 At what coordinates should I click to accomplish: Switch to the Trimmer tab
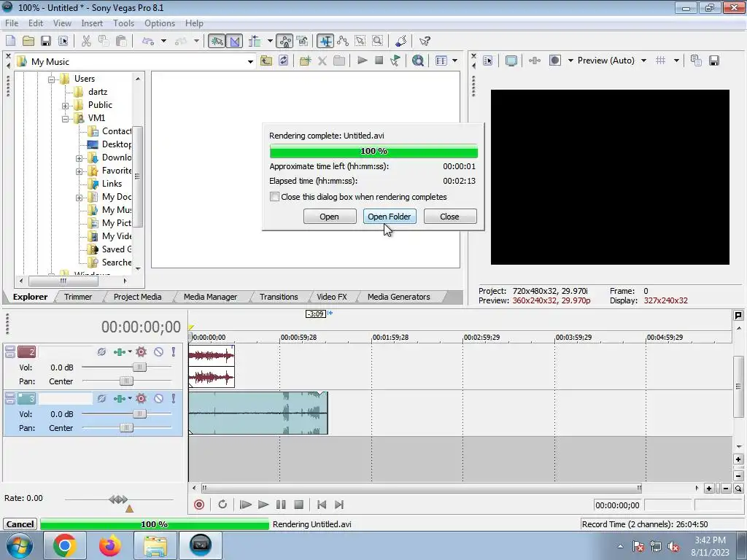click(78, 297)
